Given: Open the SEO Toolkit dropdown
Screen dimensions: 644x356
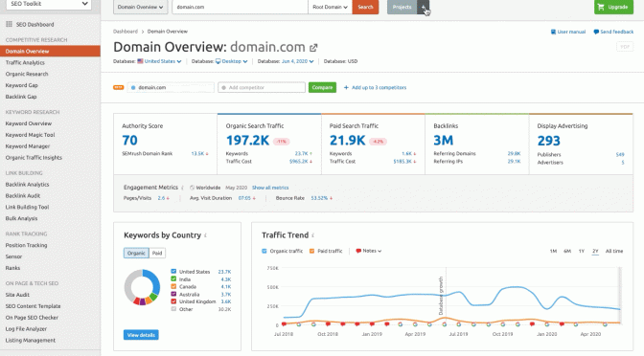Looking at the screenshot, I should pos(49,4).
